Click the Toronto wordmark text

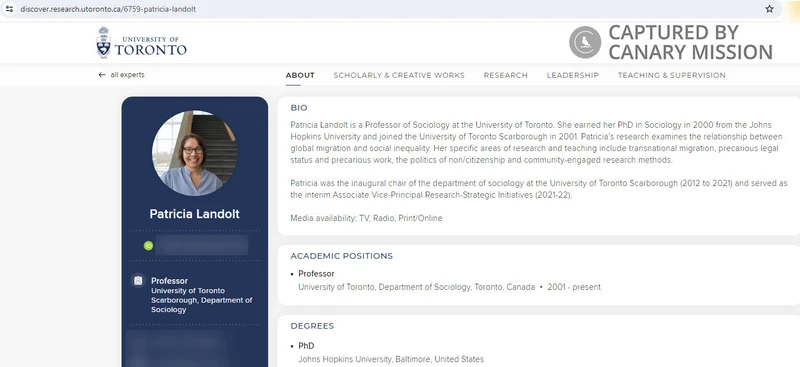point(151,50)
